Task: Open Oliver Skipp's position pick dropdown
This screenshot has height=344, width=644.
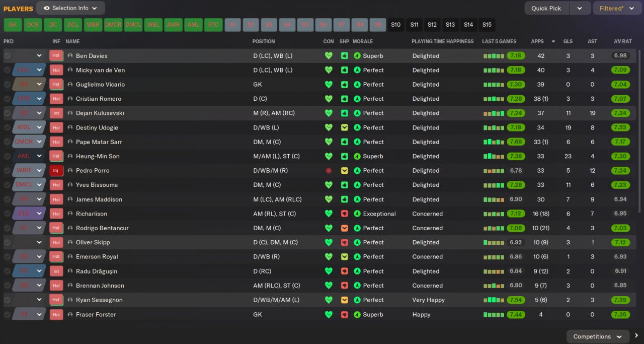Action: pyautogui.click(x=39, y=242)
